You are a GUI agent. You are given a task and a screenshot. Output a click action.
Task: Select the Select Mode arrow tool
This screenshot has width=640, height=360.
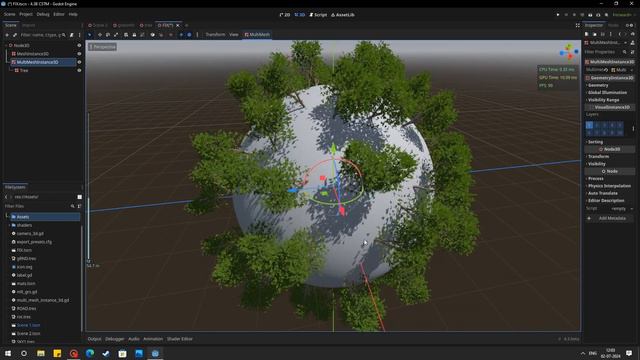[90, 35]
